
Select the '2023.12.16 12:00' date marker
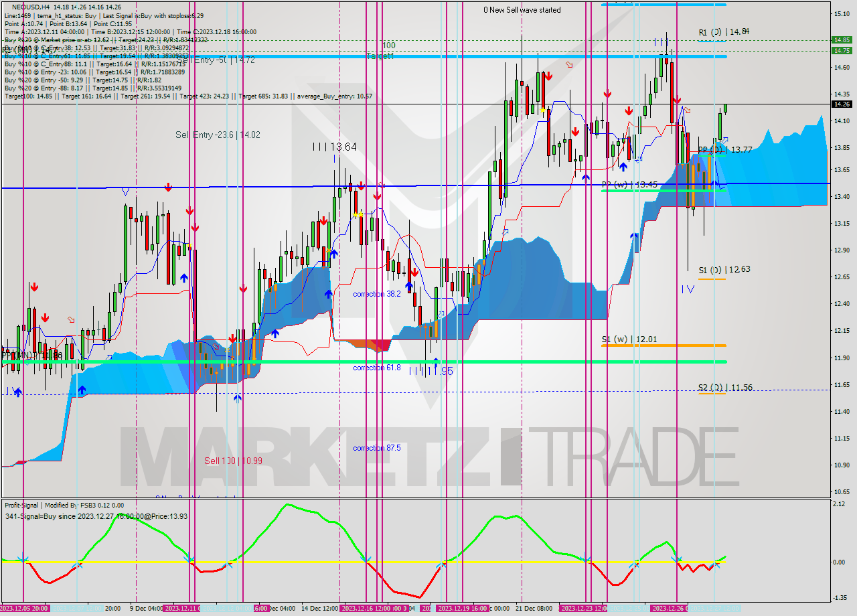click(366, 609)
